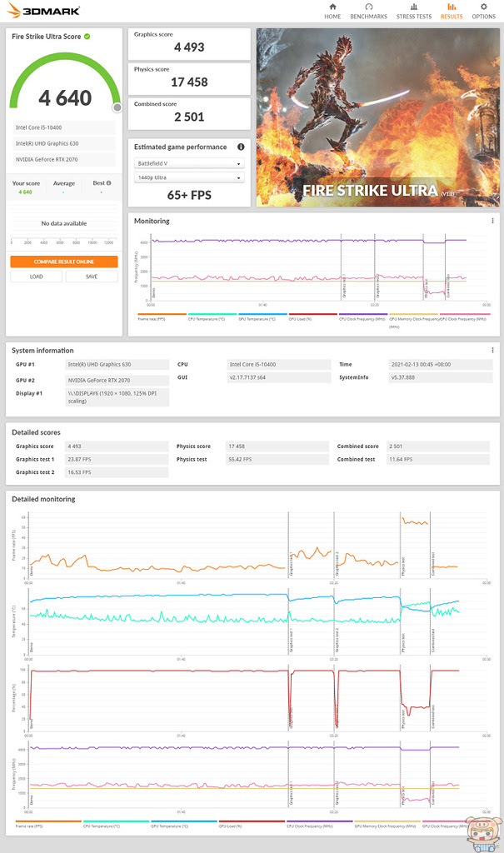
Task: Click the Graphics score 4 493 tile
Action: pyautogui.click(x=189, y=44)
